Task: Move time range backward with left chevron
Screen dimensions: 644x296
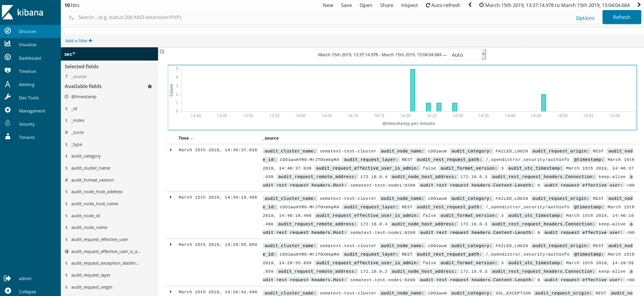Action: [x=470, y=5]
